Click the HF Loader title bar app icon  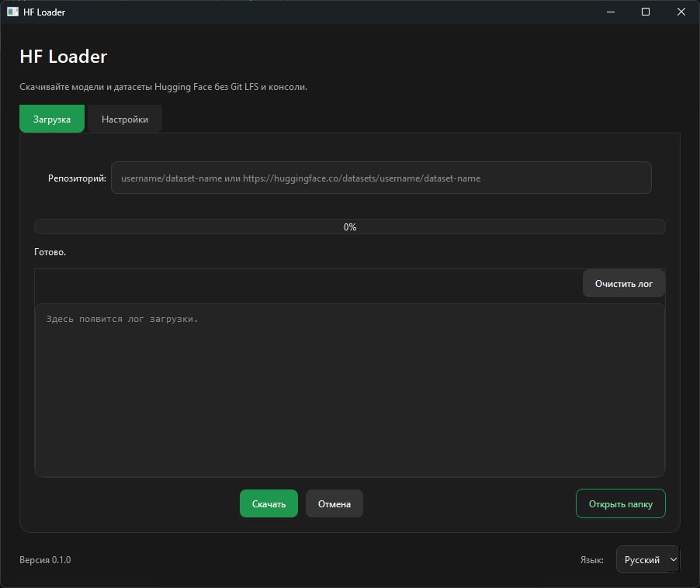pyautogui.click(x=13, y=12)
